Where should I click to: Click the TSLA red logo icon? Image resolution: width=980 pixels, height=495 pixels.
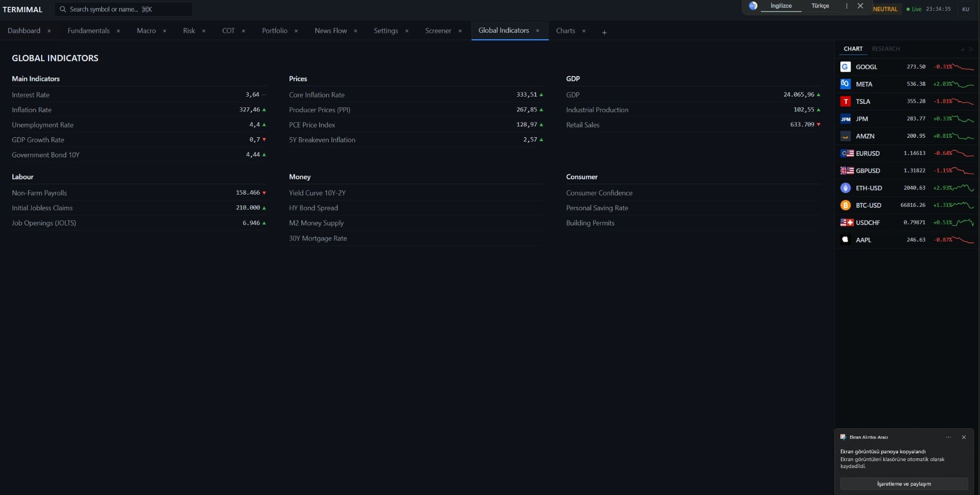tap(845, 101)
